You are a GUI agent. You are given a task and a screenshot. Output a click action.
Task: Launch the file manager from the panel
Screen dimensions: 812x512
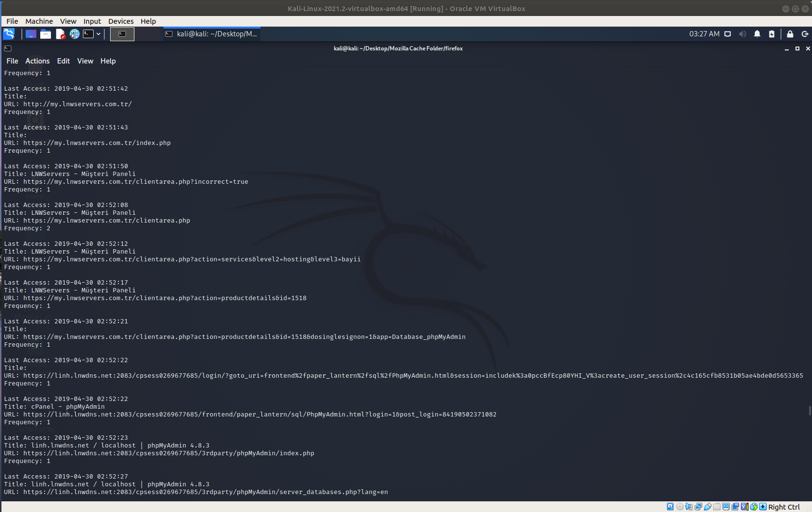coord(46,34)
